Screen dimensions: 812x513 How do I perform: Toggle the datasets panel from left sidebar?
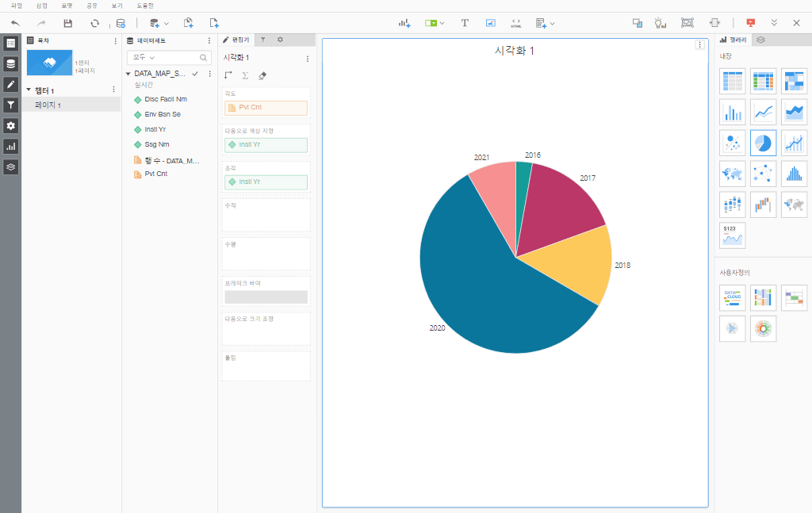coord(10,63)
